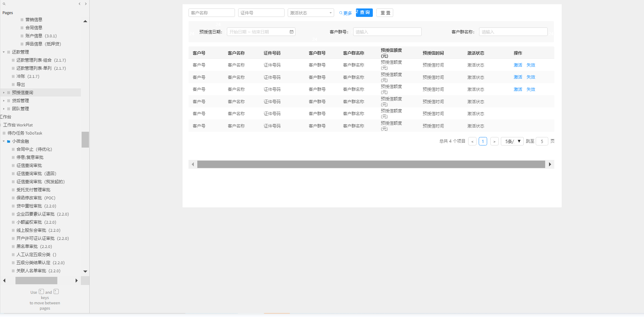The width and height of the screenshot is (644, 317).
Task: Focus the 客户群号 input field
Action: point(387,32)
